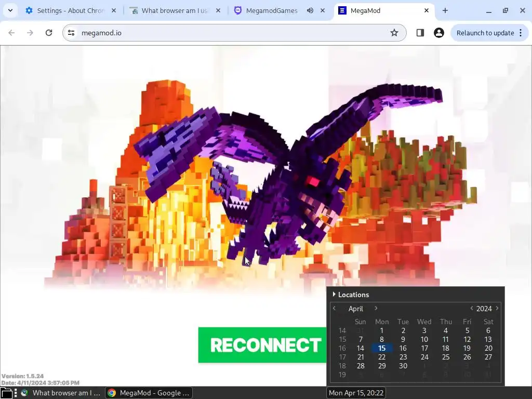Image resolution: width=532 pixels, height=399 pixels.
Task: Select April 25 in calendar
Action: point(445,357)
